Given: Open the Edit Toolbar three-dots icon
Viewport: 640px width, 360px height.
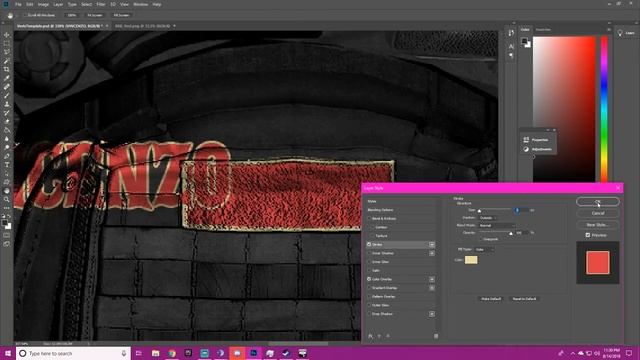Looking at the screenshot, I should [7, 208].
